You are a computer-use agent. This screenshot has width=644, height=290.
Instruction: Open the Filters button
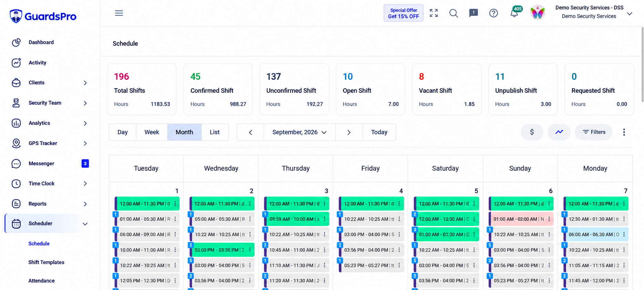tap(594, 132)
